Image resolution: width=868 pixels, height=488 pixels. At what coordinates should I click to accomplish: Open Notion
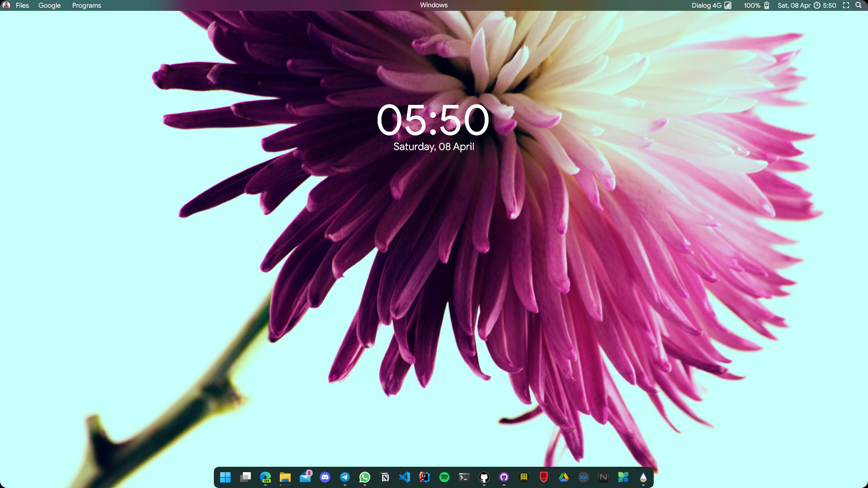coord(385,477)
